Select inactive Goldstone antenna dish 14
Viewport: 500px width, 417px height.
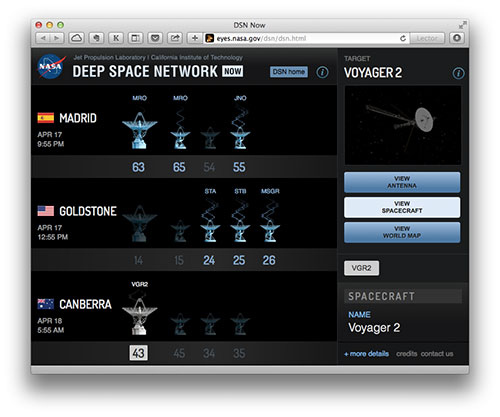click(139, 223)
